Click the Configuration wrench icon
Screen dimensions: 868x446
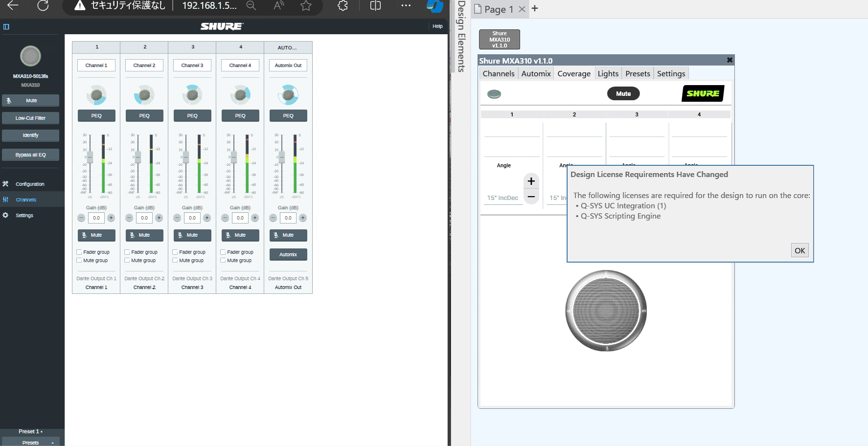pos(5,184)
